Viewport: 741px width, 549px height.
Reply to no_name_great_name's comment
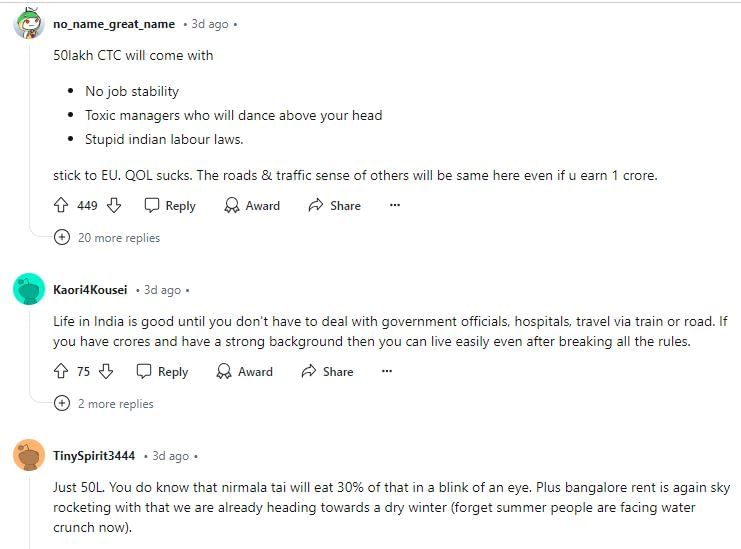pyautogui.click(x=170, y=205)
